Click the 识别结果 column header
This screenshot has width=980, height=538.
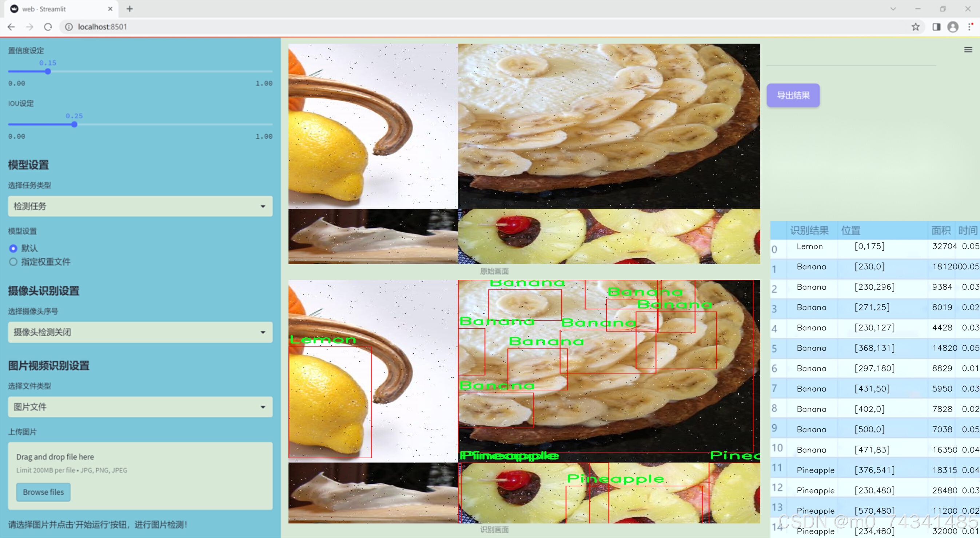809,230
